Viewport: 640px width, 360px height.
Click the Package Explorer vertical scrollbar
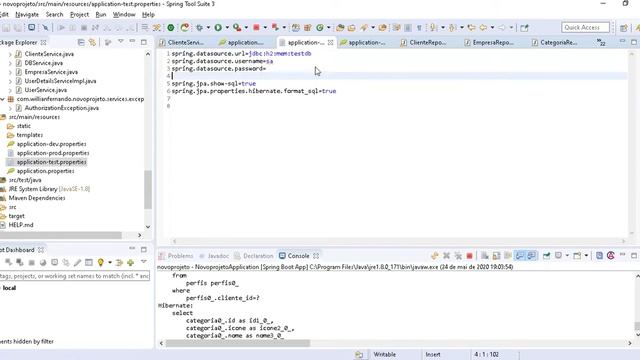click(148, 189)
